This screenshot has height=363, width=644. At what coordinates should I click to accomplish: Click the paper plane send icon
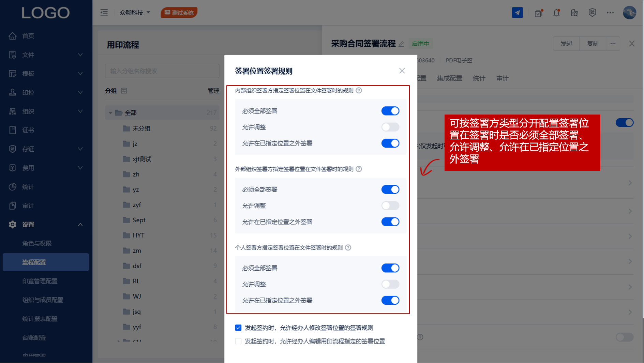(x=517, y=13)
